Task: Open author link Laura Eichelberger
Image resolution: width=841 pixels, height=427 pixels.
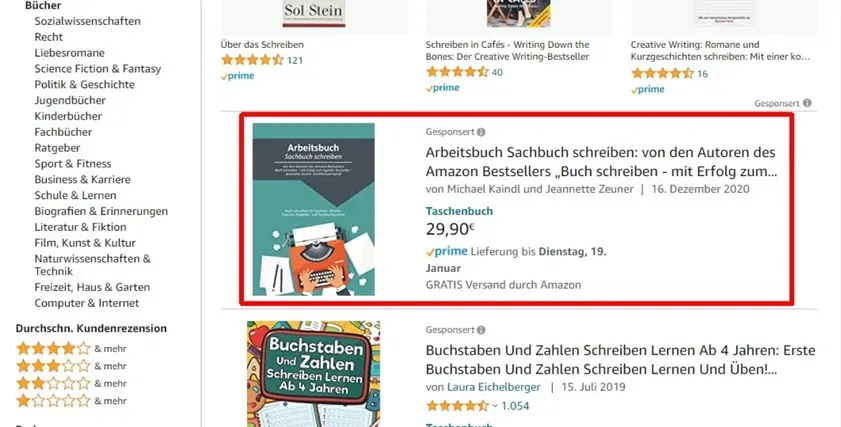Action: click(x=493, y=387)
